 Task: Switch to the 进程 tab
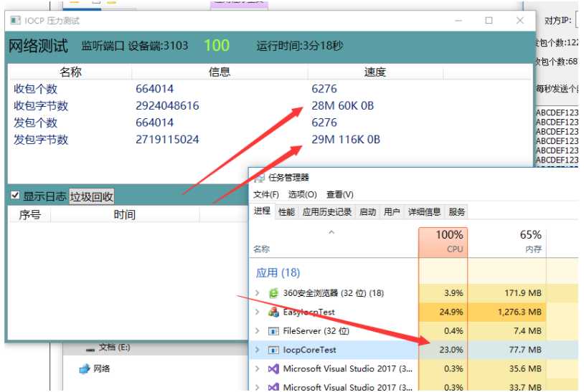click(262, 211)
